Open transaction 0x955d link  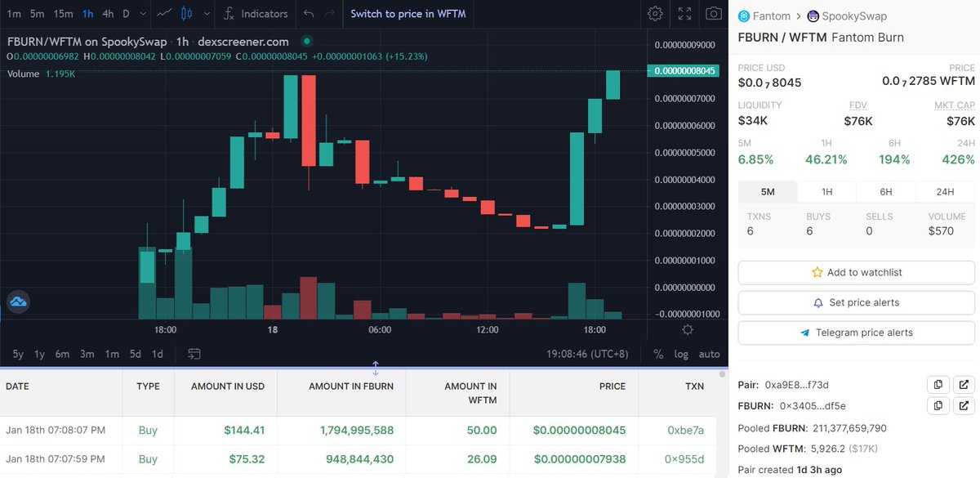click(684, 459)
